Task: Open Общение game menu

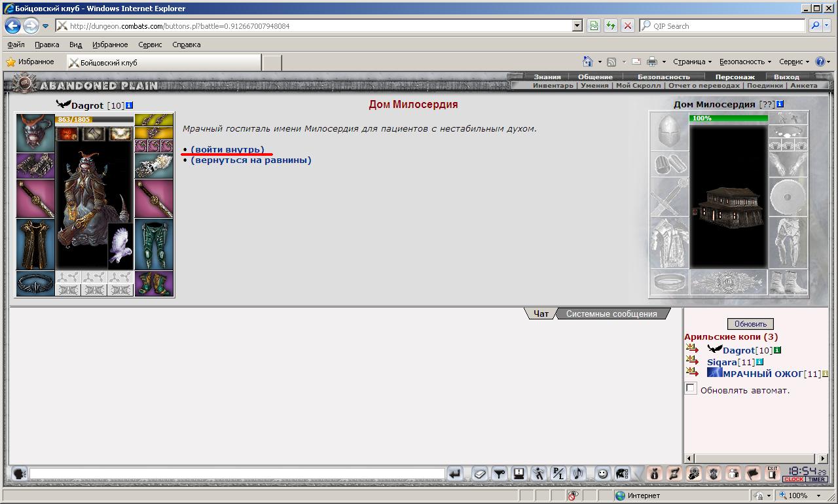Action: coord(595,77)
